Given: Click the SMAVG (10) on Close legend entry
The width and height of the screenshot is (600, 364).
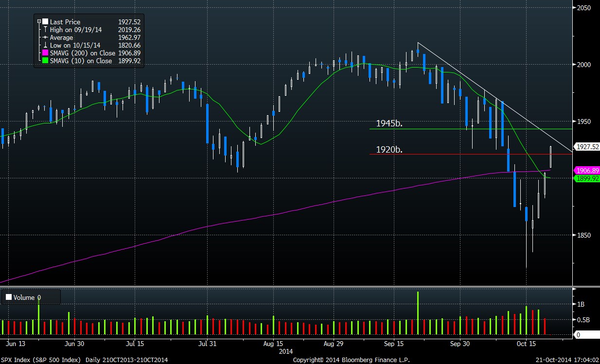Looking at the screenshot, I should [81, 61].
